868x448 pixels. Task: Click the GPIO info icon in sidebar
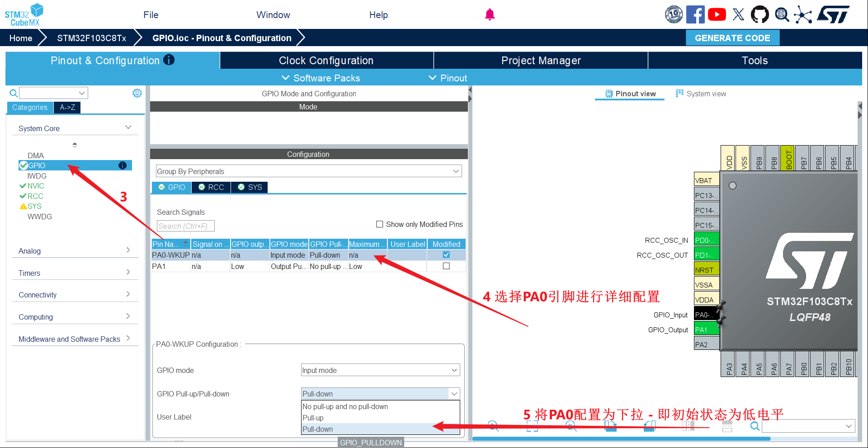pos(122,165)
